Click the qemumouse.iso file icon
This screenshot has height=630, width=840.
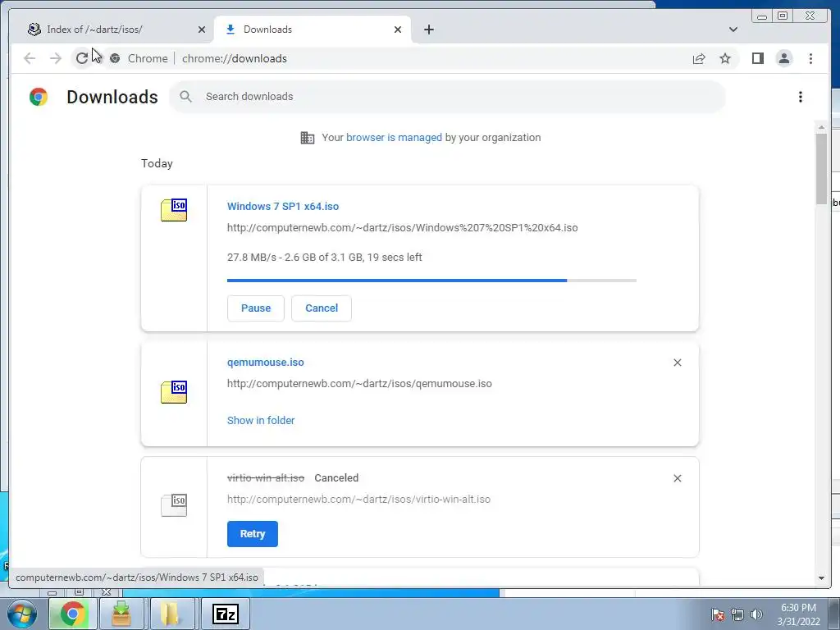(174, 391)
